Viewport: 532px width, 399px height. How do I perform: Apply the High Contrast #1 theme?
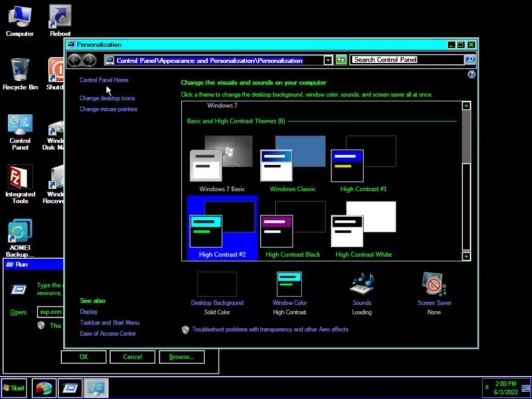[363, 164]
